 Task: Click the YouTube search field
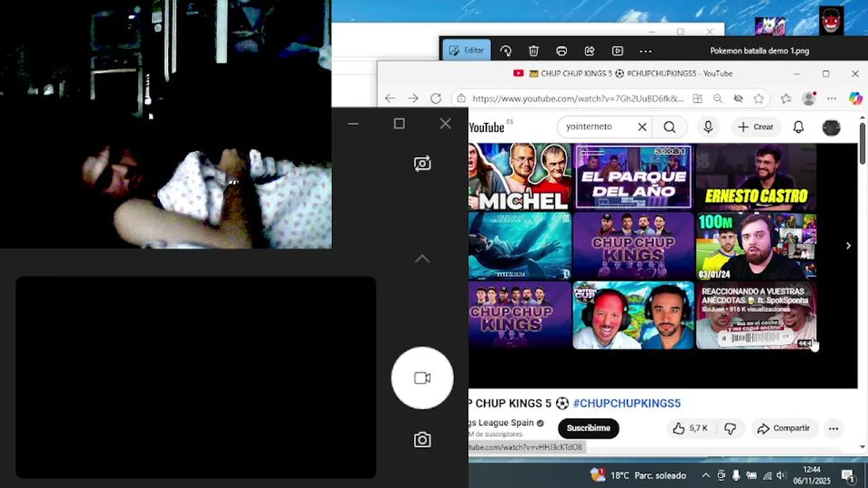(x=597, y=127)
